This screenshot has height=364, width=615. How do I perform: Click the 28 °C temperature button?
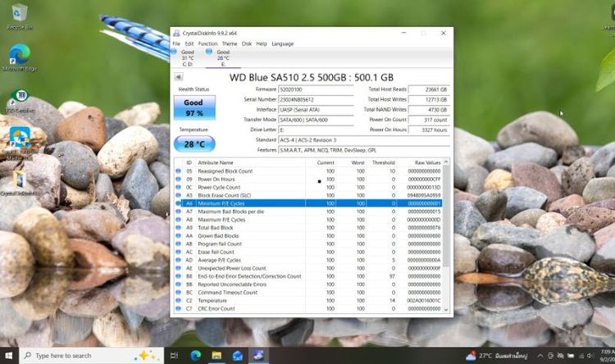pyautogui.click(x=194, y=144)
